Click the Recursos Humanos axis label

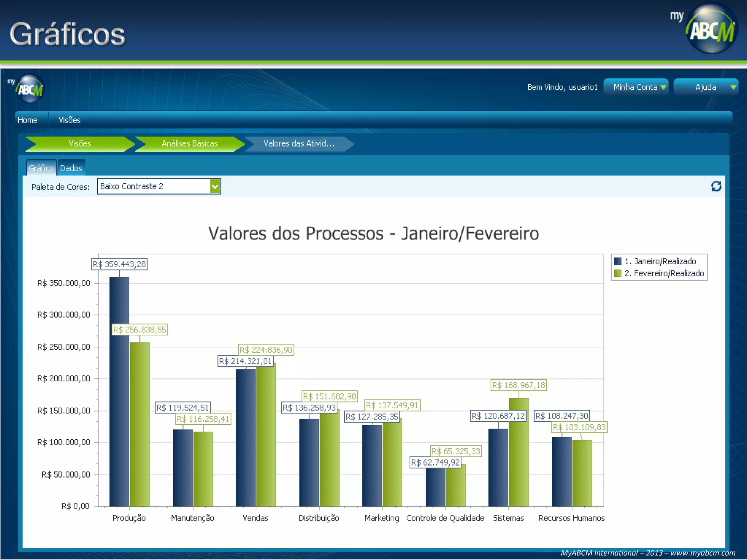click(571, 518)
